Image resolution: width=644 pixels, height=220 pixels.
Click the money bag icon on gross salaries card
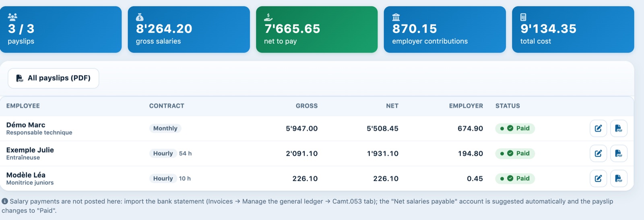140,17
